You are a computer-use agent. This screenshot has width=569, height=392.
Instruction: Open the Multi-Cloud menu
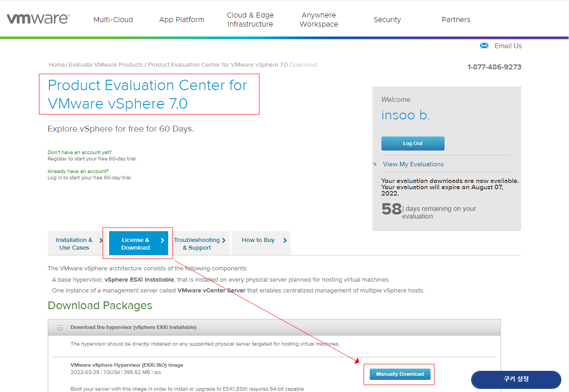[x=113, y=19]
